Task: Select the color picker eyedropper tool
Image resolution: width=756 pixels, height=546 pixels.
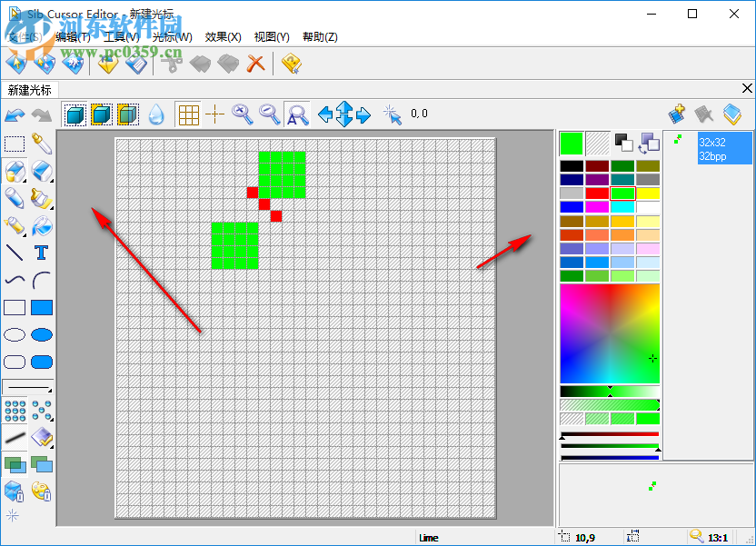Action: 41,144
